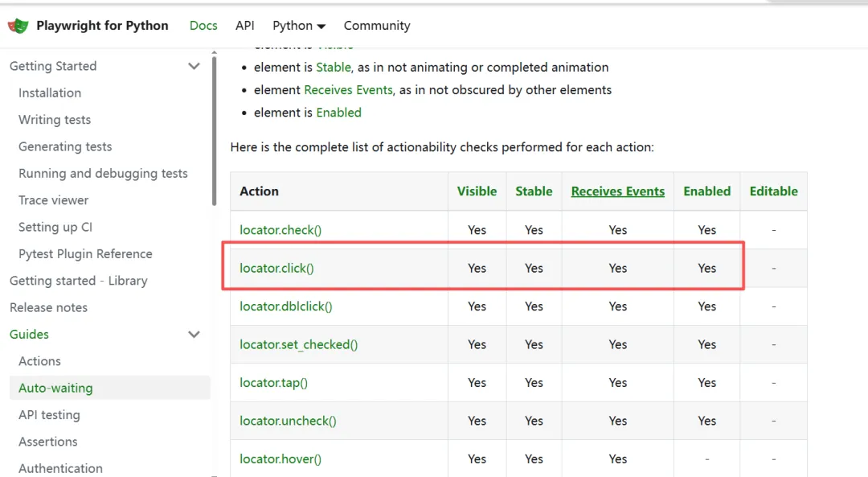
Task: Open the locator.dblclick() method link
Action: pyautogui.click(x=285, y=306)
